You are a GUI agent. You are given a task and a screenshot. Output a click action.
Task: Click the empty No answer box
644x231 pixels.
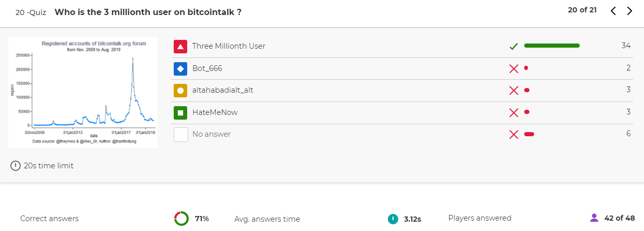pos(180,134)
